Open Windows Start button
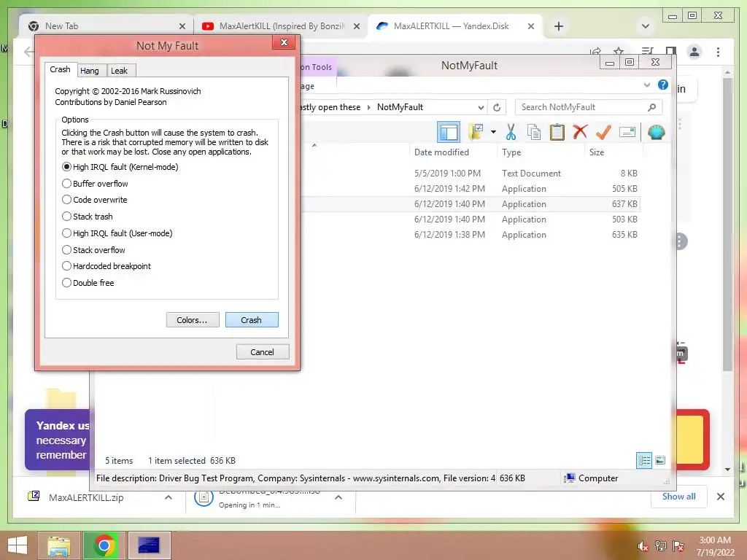747x560 pixels. click(18, 545)
